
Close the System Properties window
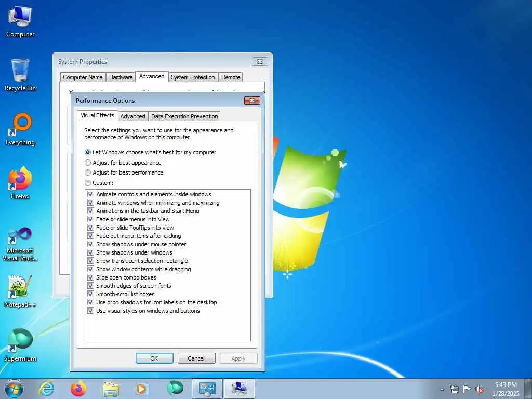coord(260,61)
